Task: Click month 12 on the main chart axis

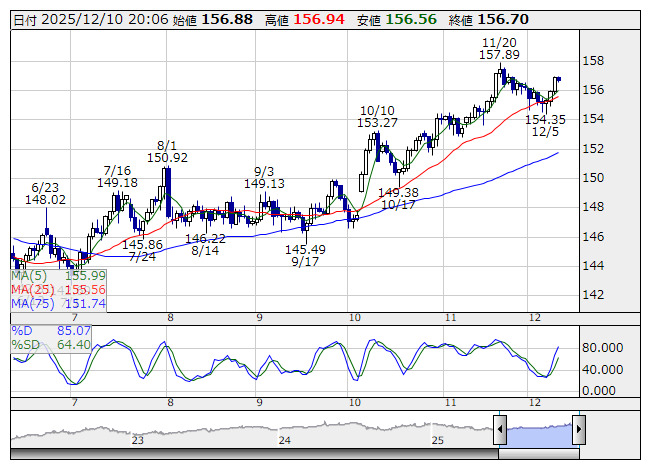Action: point(535,318)
